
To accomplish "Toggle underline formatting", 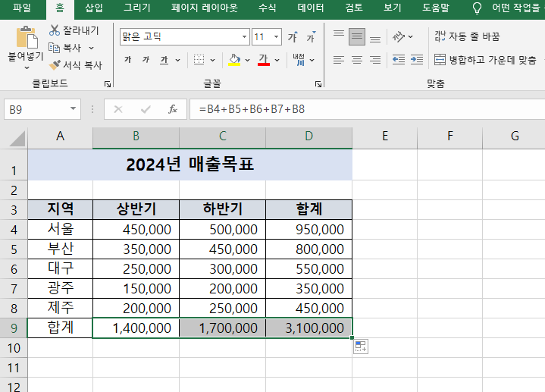I will tap(164, 60).
